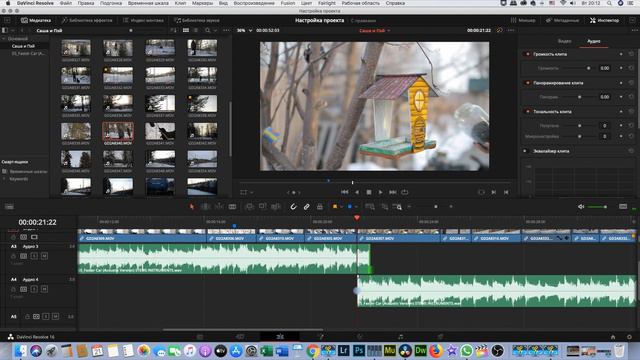Viewport: 640px width, 360px height.
Task: Click the yellow Flag clip icon
Action: [x=335, y=207]
